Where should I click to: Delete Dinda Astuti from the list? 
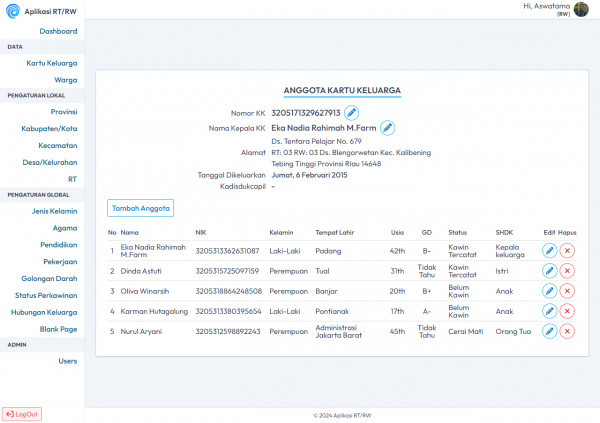[x=567, y=271]
